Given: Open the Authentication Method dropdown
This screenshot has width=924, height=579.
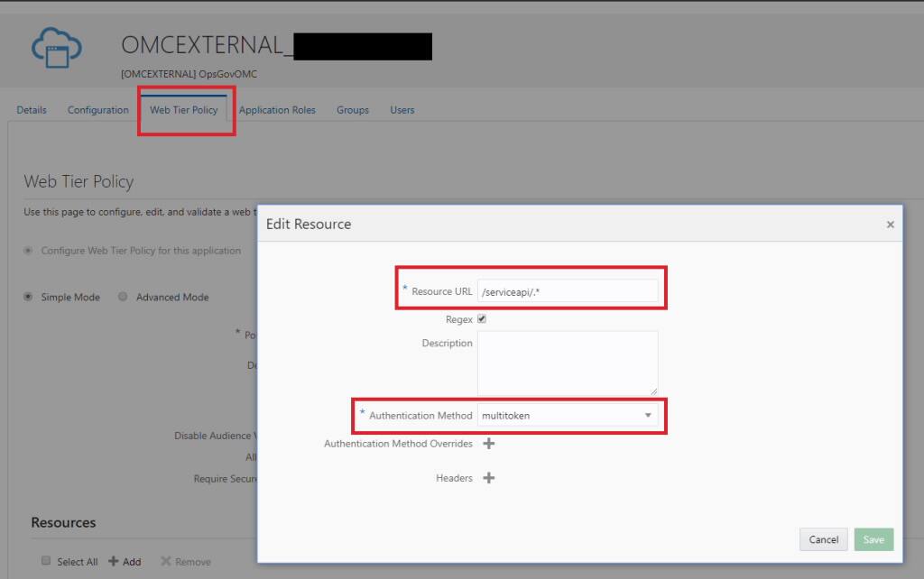Looking at the screenshot, I should tap(647, 416).
